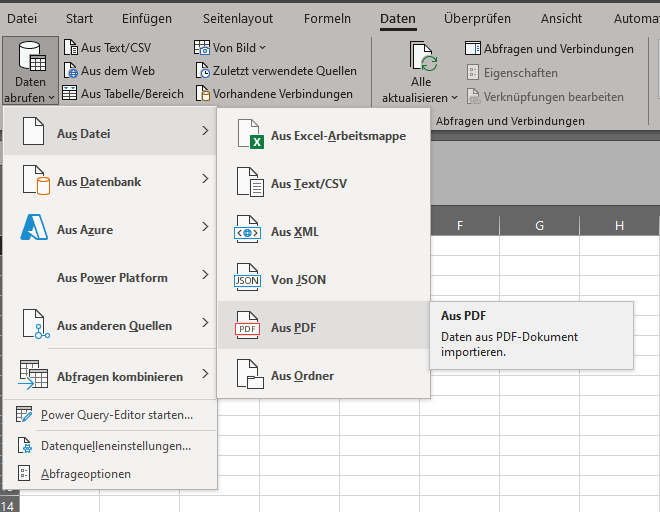660x512 pixels.
Task: Expand the Aus Datenbank submenu arrow
Action: tap(205, 179)
